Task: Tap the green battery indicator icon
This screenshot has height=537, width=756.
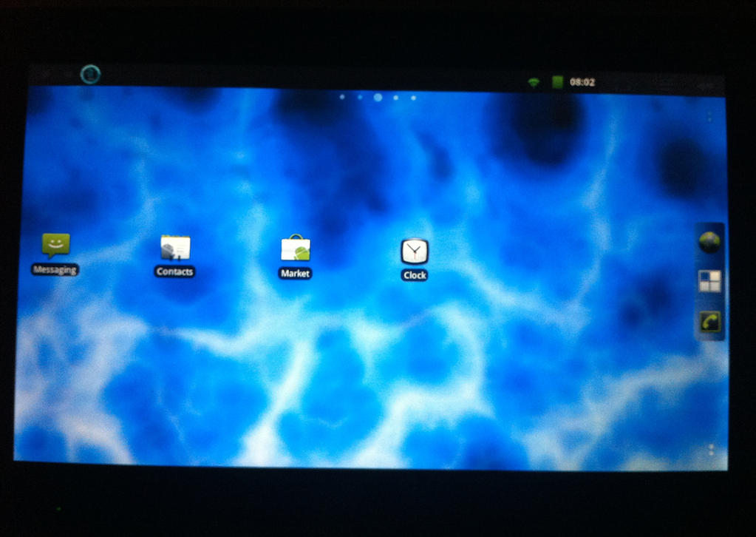Action: point(557,82)
